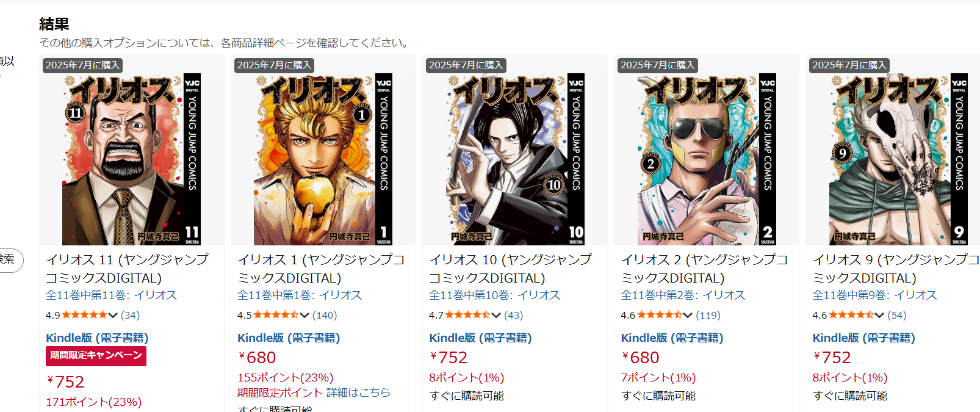Expand the 4.6 rating chevron for イリオス 2
The width and height of the screenshot is (980, 412).
688,316
